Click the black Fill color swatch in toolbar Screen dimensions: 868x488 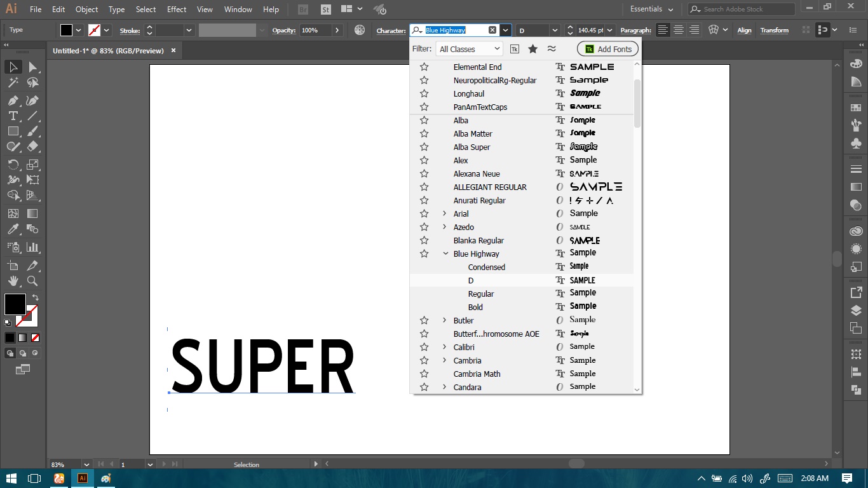pyautogui.click(x=15, y=304)
